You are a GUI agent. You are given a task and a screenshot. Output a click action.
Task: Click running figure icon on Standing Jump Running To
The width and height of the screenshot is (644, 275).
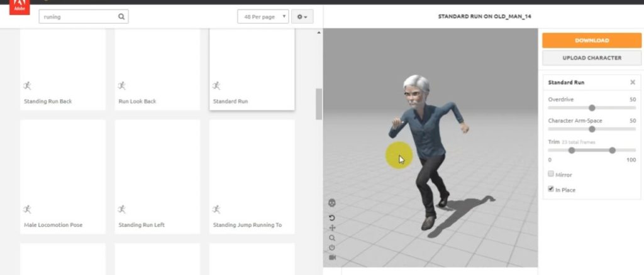point(216,210)
